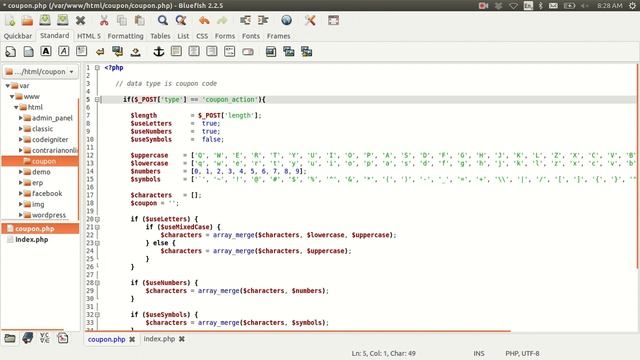640x360 pixels.
Task: Switch to the Tables tab
Action: point(160,36)
